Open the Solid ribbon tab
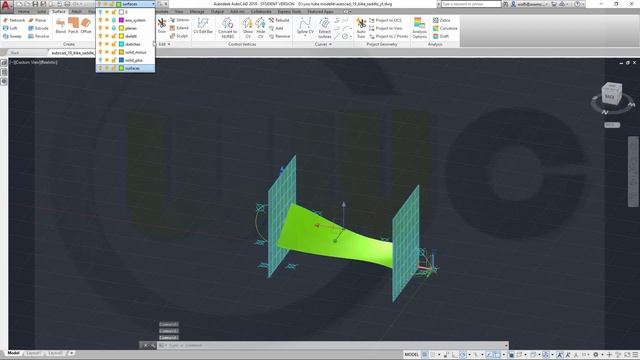Image resolution: width=640 pixels, height=360 pixels. 41,11
